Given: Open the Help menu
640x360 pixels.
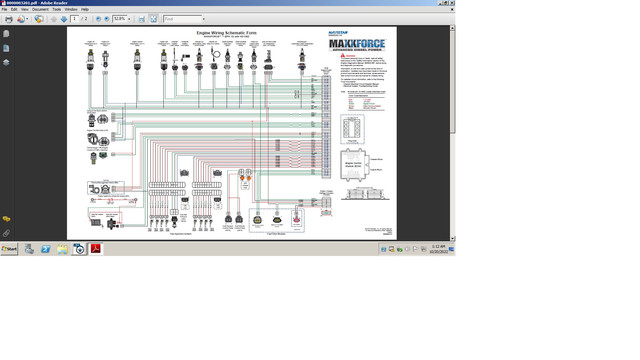Looking at the screenshot, I should click(85, 9).
